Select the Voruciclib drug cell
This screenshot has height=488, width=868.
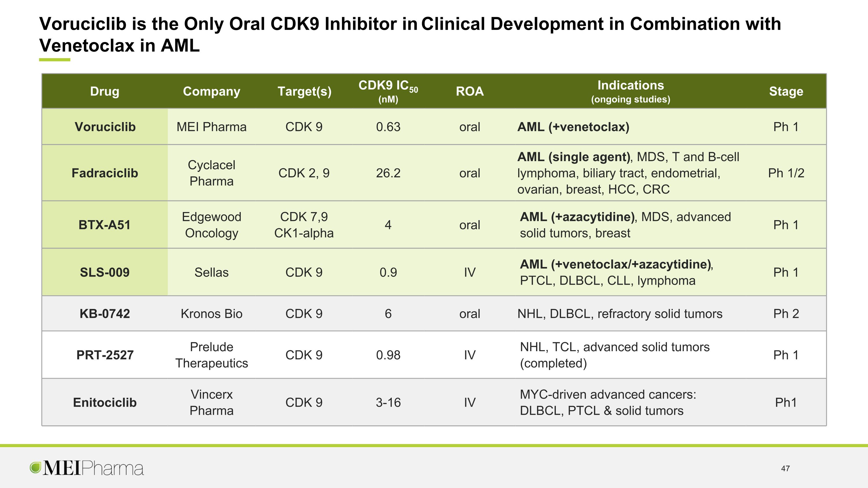[105, 127]
